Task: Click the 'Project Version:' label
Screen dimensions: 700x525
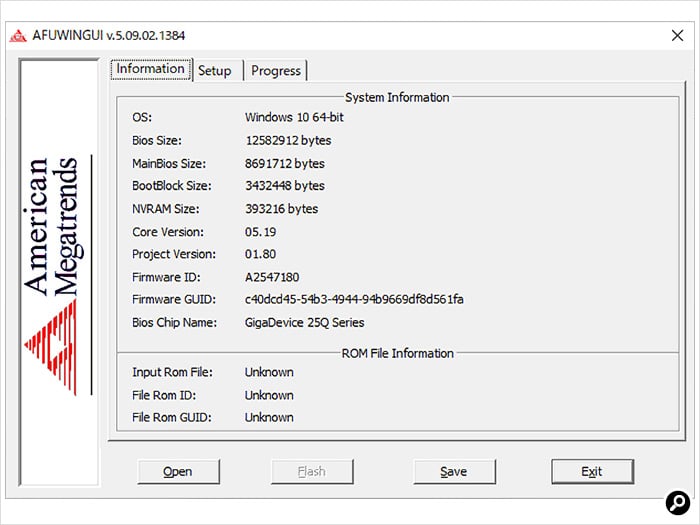Action: (174, 254)
